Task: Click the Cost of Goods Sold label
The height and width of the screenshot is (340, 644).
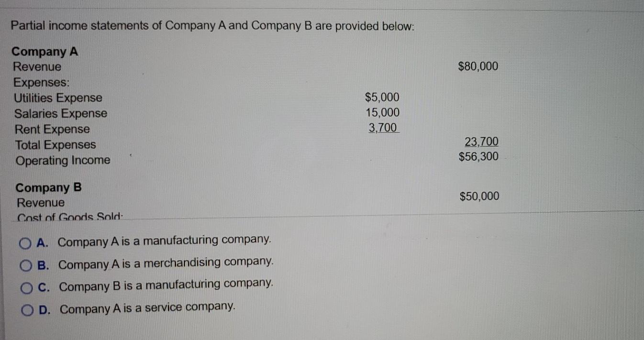Action: coord(69,216)
